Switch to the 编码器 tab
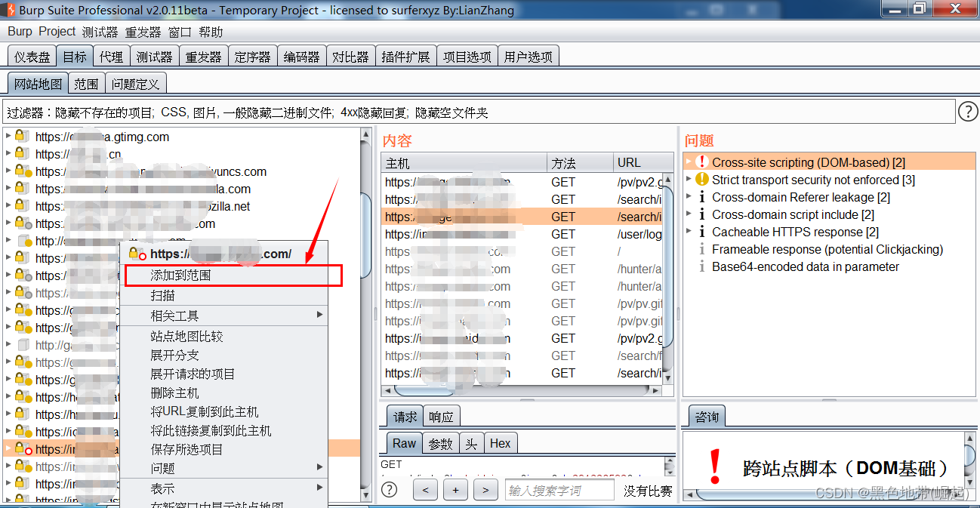Viewport: 980px width, 508px height. point(301,57)
